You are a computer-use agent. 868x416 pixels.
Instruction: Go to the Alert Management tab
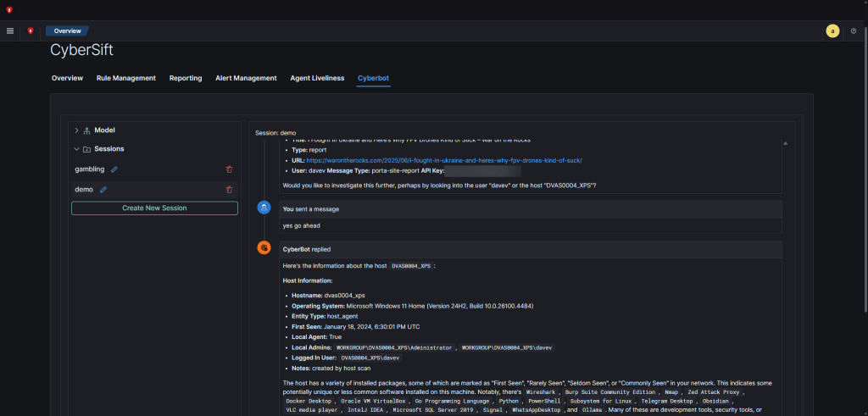click(x=246, y=78)
